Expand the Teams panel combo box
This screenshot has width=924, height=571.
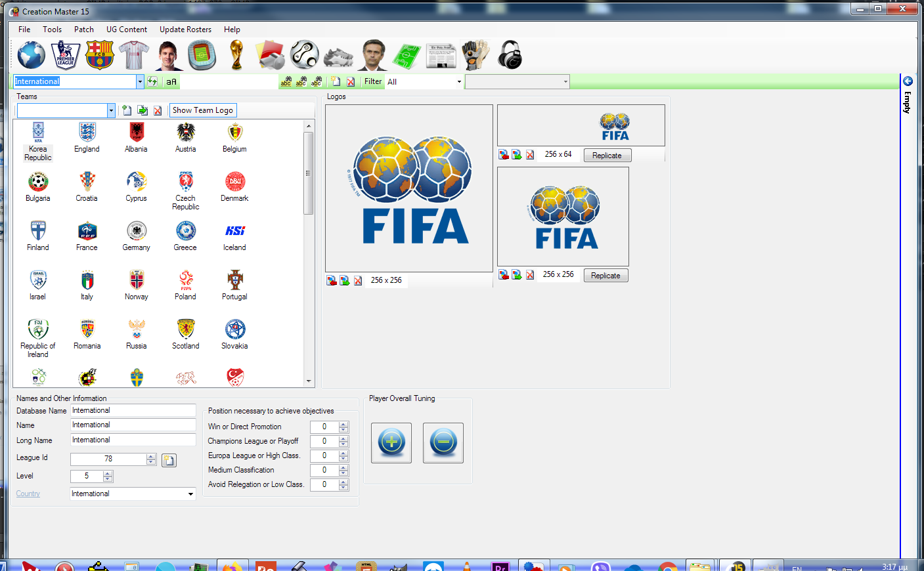111,110
